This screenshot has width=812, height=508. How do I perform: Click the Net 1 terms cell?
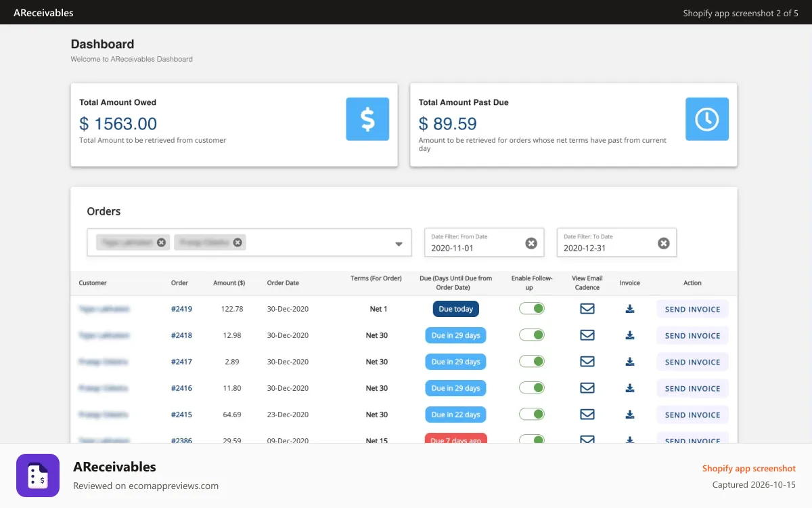click(x=379, y=309)
